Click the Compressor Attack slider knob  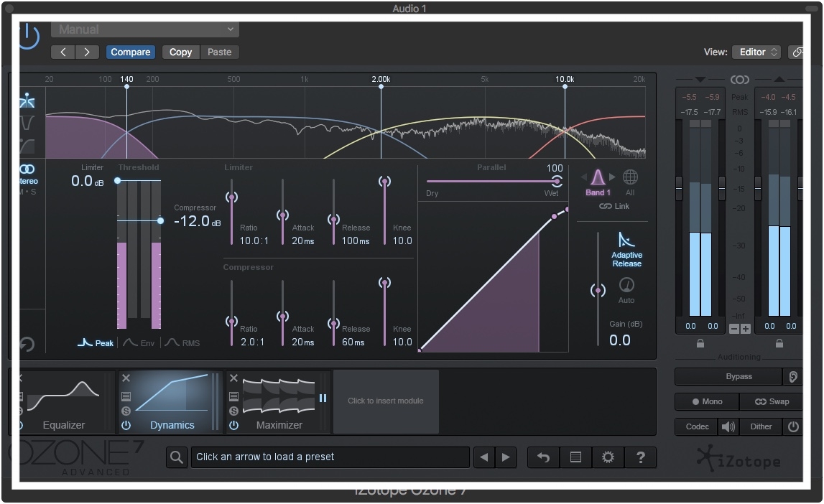pyautogui.click(x=283, y=317)
